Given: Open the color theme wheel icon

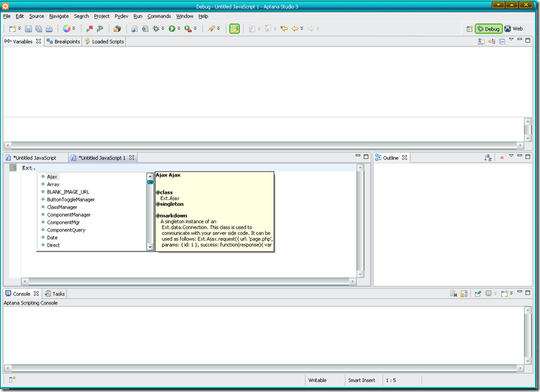Looking at the screenshot, I should 66,29.
